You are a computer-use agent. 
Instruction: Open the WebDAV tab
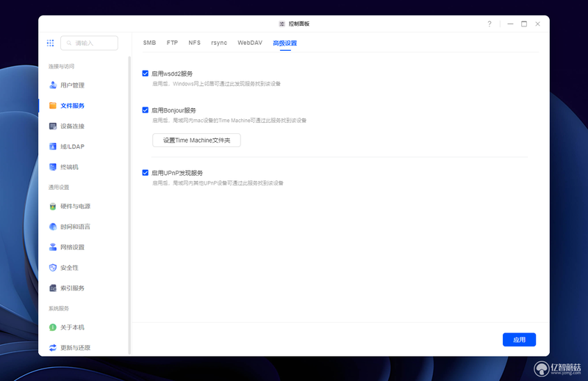[x=250, y=43]
